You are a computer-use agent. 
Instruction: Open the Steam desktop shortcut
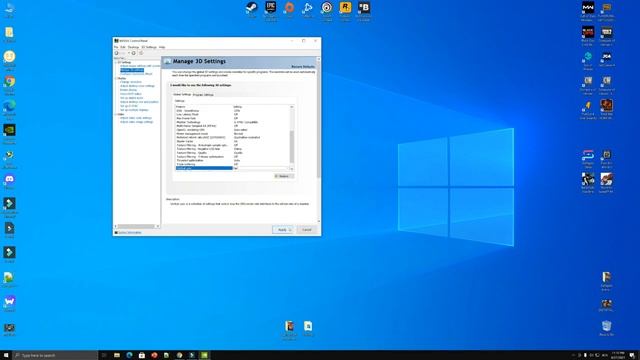click(x=251, y=8)
